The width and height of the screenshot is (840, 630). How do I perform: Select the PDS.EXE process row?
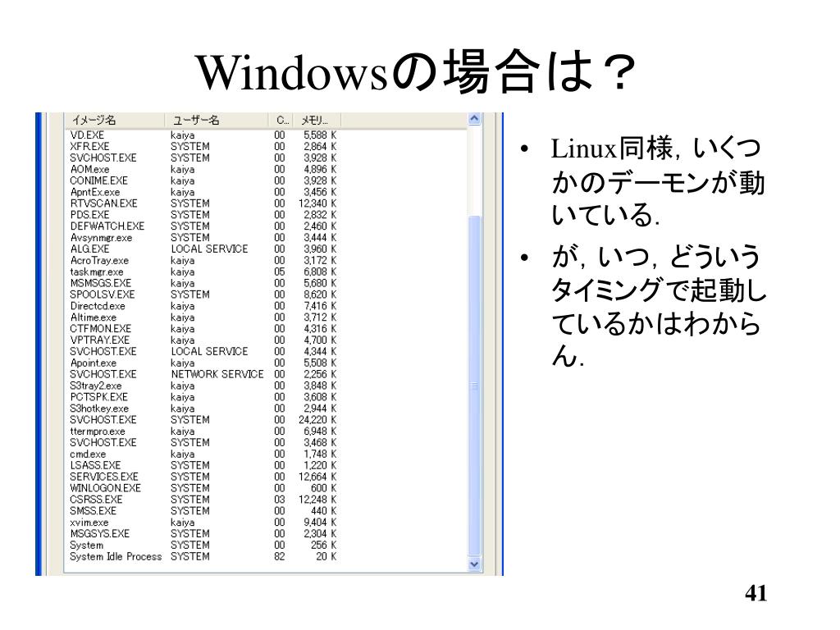(203, 215)
